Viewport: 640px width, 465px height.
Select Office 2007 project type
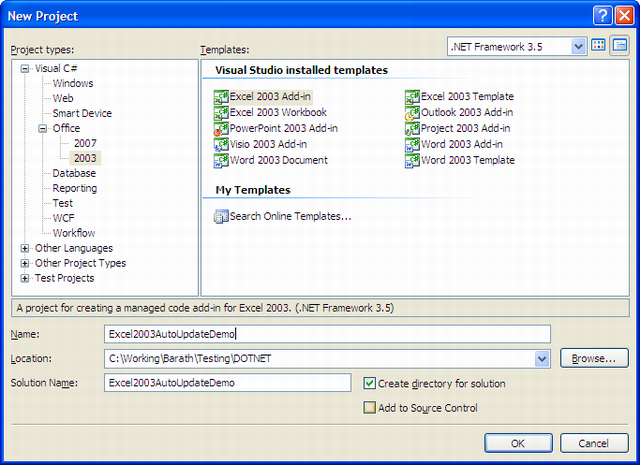point(85,143)
